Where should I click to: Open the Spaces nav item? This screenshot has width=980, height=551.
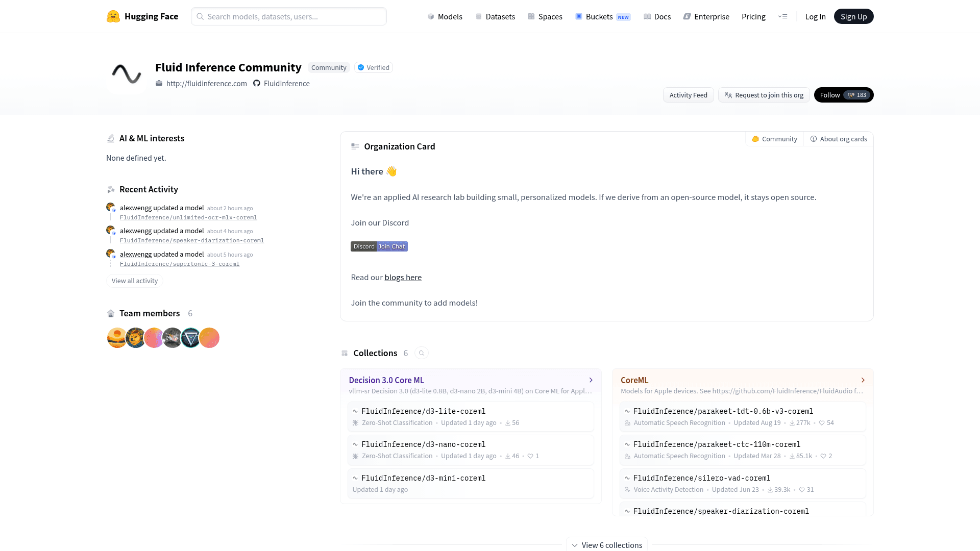coord(545,16)
